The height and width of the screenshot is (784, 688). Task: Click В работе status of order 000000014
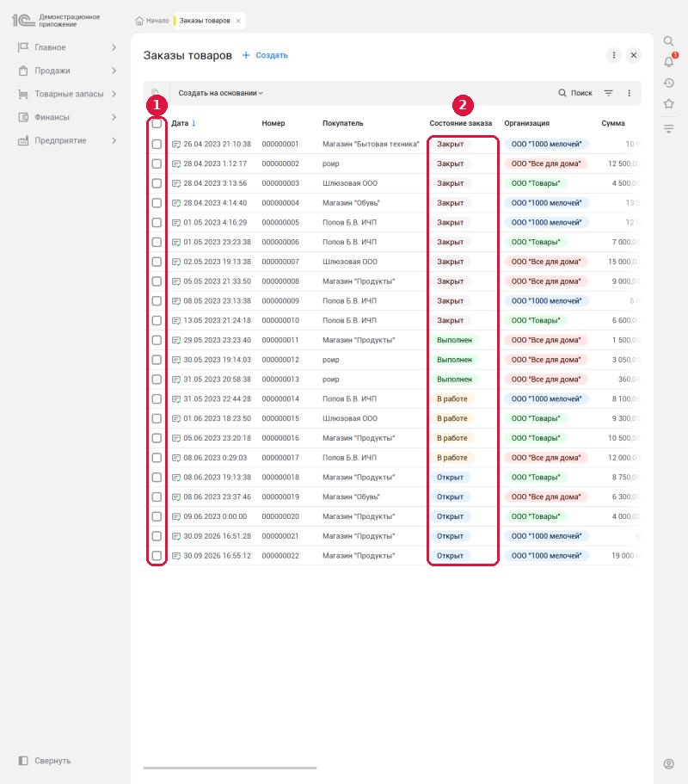pyautogui.click(x=452, y=399)
